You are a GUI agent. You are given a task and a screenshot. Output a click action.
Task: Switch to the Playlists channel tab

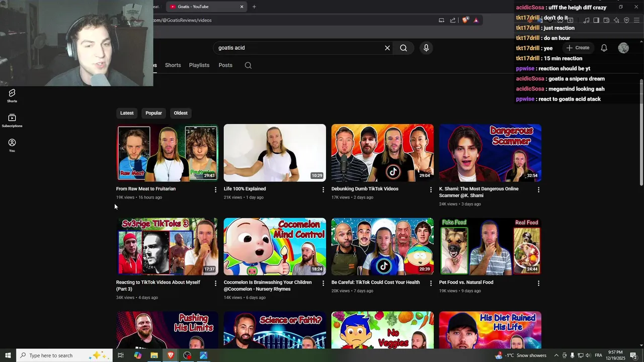(x=199, y=65)
